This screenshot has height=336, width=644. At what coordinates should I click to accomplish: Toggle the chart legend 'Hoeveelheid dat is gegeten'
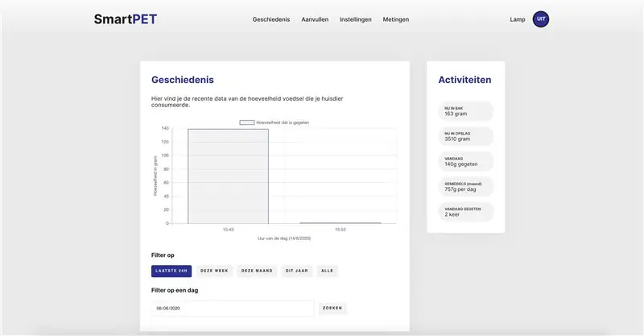(x=275, y=122)
